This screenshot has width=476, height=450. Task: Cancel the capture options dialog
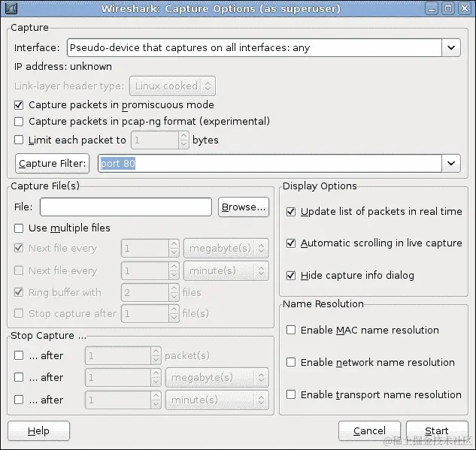point(369,431)
